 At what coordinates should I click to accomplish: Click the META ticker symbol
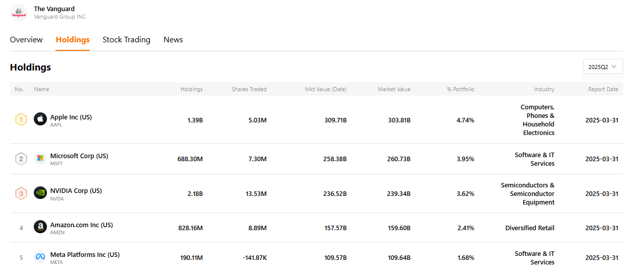click(56, 262)
